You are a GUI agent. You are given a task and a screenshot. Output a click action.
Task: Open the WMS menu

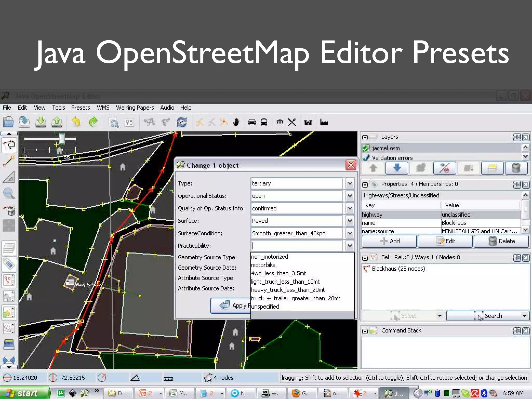(x=103, y=108)
